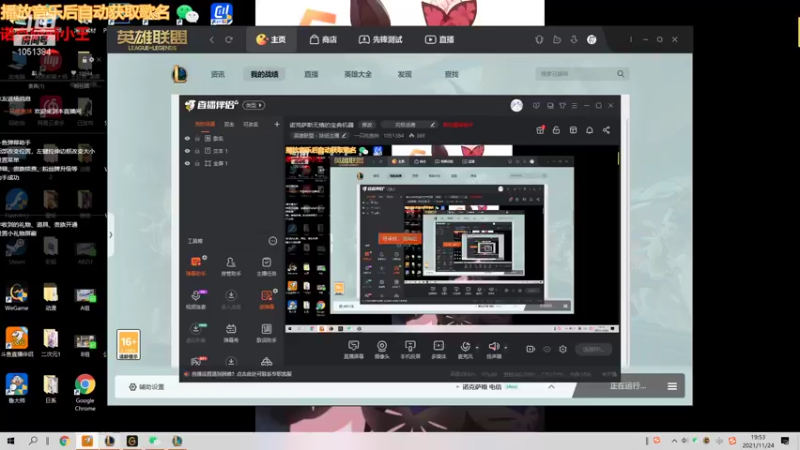
Task: Click the share icon in stream header
Action: (x=606, y=130)
